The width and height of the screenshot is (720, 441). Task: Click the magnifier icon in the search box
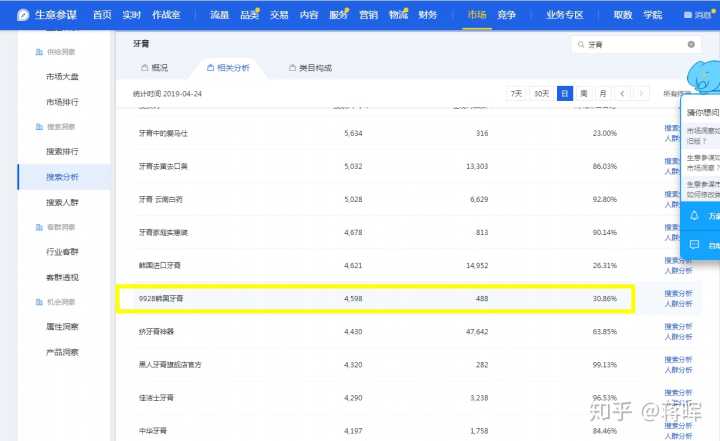(x=581, y=45)
